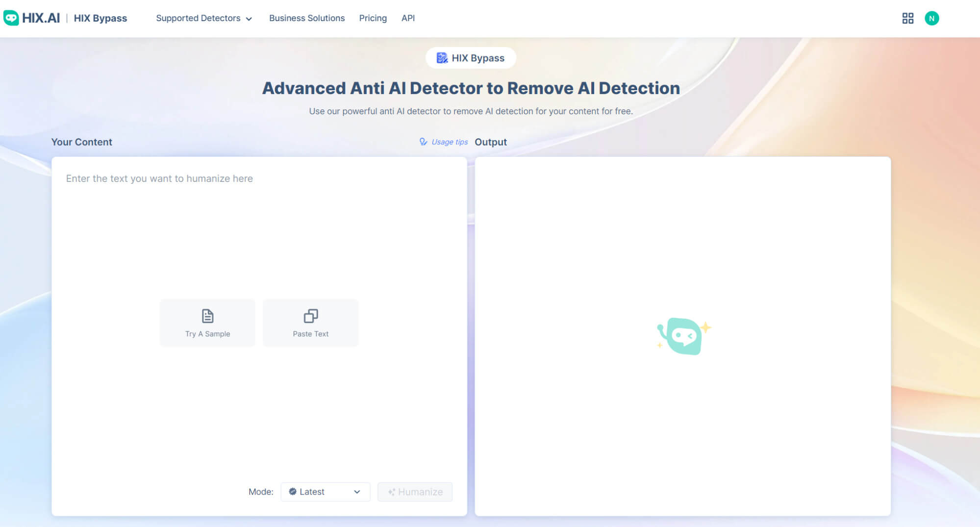Go to the Pricing page
This screenshot has width=980, height=527.
(x=373, y=18)
